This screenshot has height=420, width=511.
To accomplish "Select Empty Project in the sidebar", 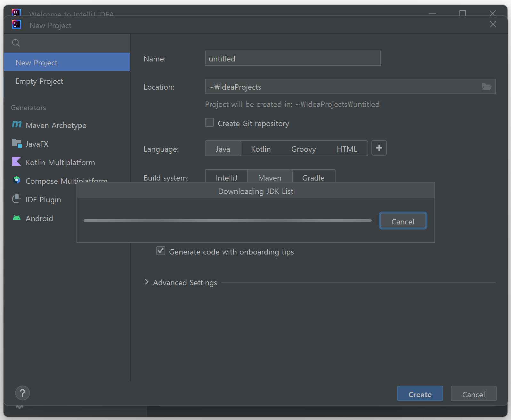I will [x=67, y=81].
